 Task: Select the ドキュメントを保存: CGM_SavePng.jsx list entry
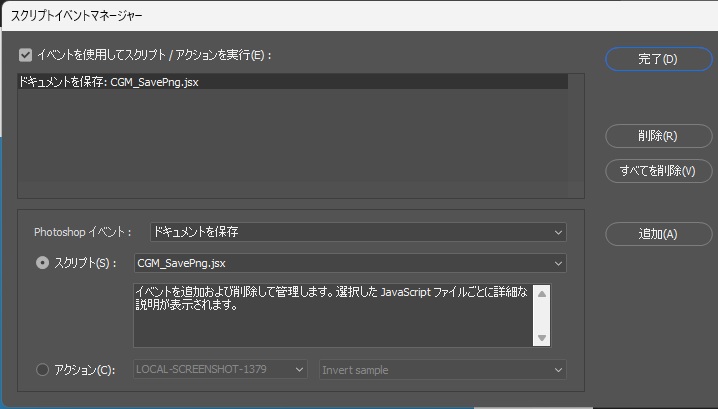293,82
